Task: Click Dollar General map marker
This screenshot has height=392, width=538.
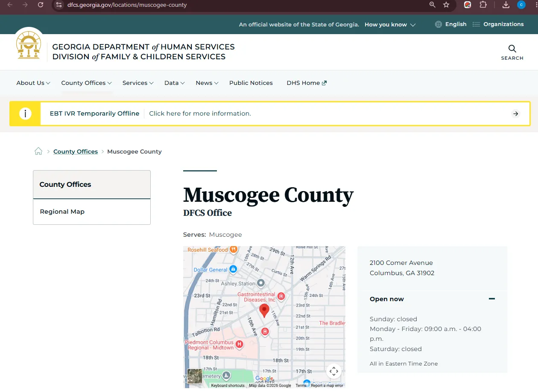Action: click(x=233, y=269)
